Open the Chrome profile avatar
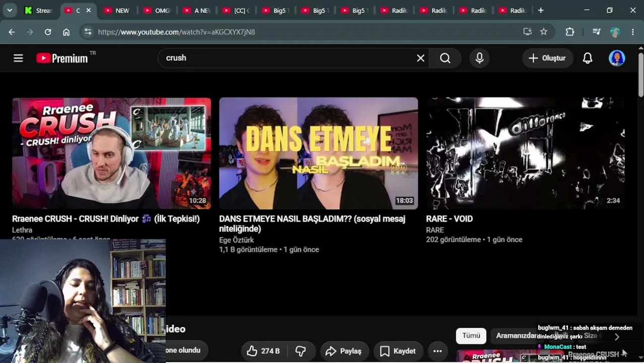 pos(615,32)
